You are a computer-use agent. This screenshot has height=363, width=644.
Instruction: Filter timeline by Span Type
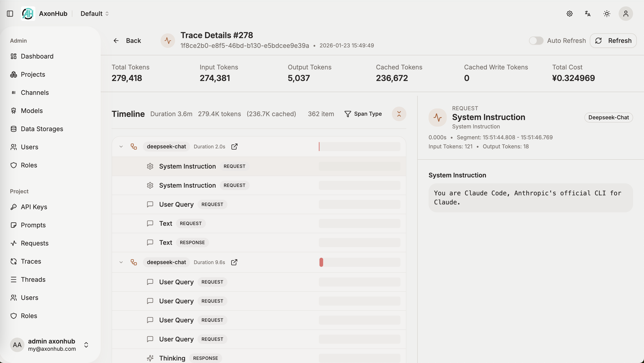[x=363, y=114]
